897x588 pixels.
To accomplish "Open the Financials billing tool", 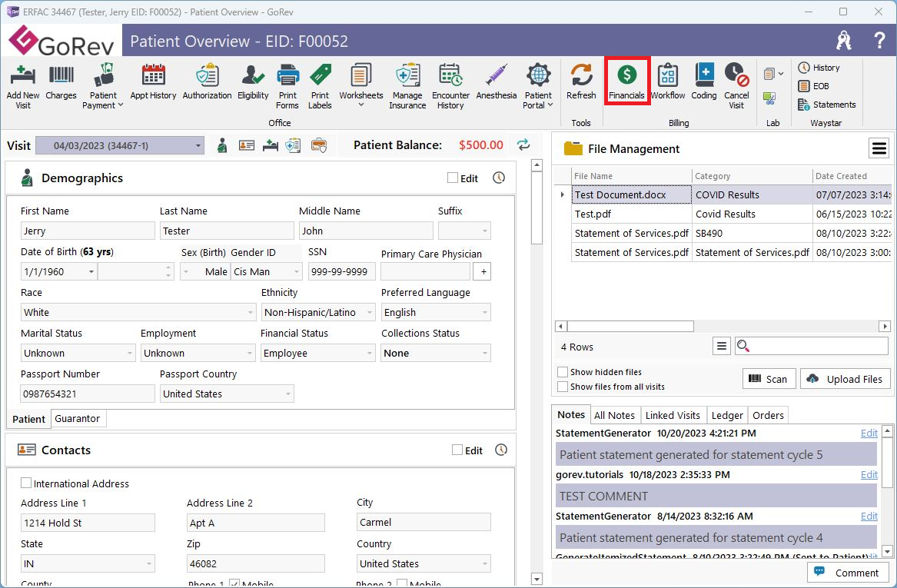I will [626, 81].
